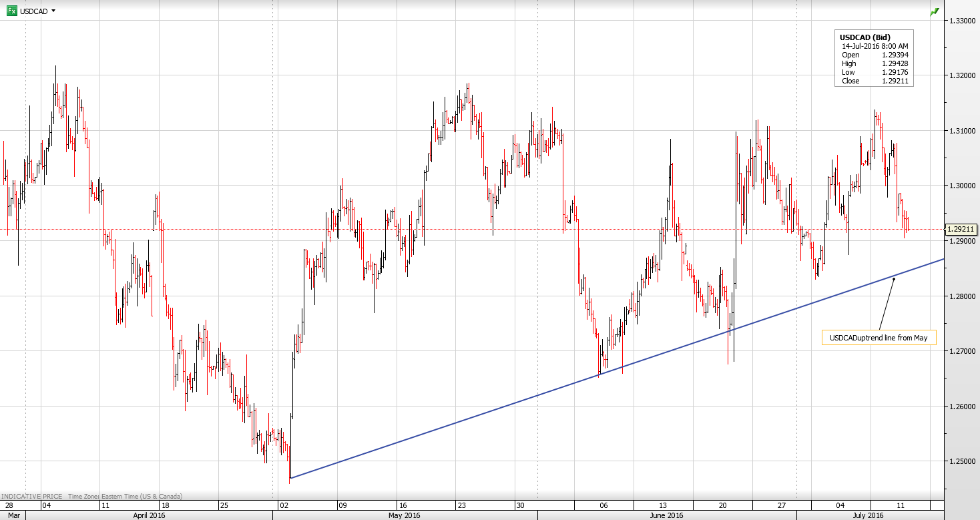Click the Mar month label on the time axis
Screen dimensions: 980x520
pyautogui.click(x=14, y=515)
